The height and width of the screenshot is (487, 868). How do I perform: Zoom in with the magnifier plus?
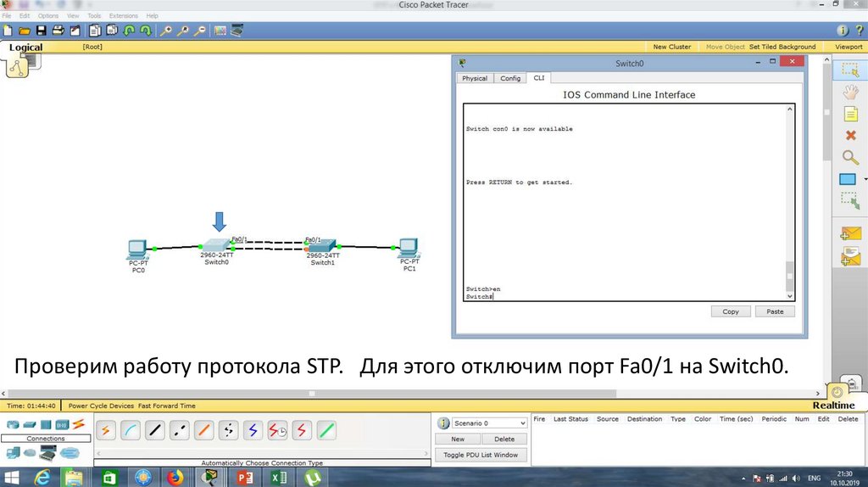[165, 31]
